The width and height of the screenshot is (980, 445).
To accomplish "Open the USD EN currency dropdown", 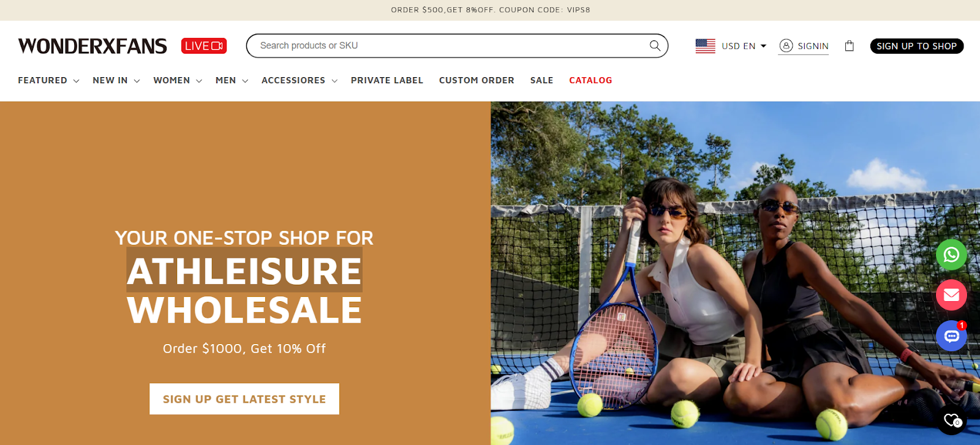I will pos(744,46).
